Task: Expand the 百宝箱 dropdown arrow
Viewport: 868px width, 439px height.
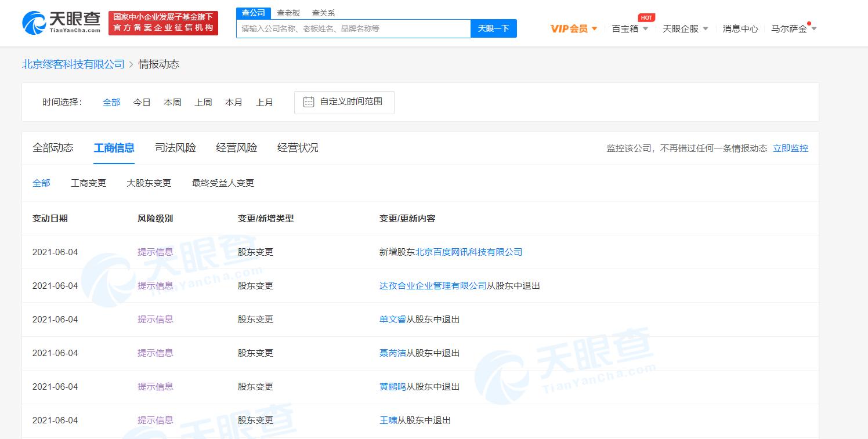Action: click(x=645, y=28)
